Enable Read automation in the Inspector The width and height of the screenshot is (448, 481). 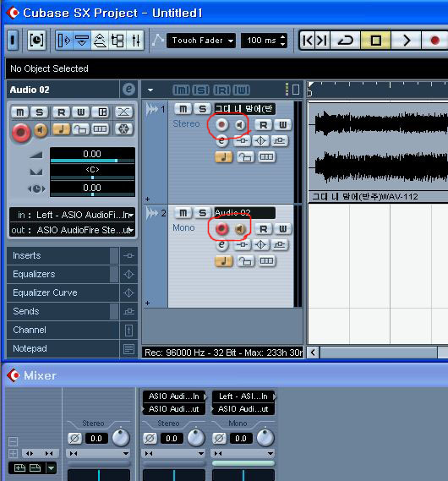pos(62,112)
